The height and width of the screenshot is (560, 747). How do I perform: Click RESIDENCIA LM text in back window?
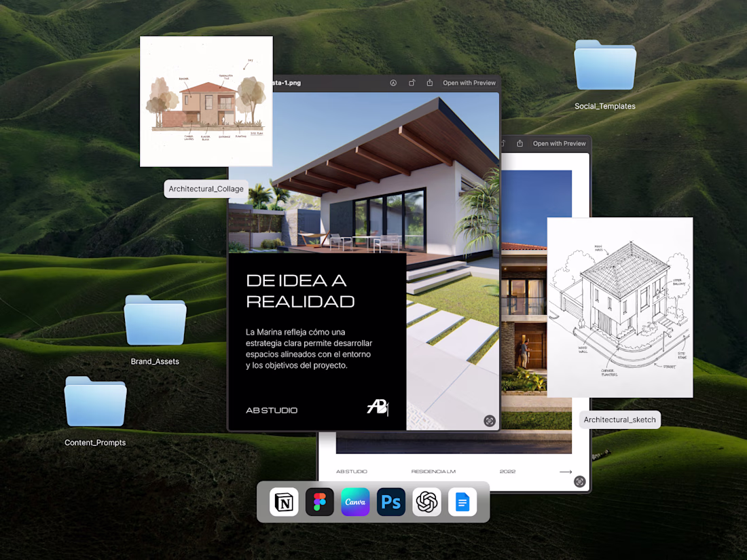433,472
